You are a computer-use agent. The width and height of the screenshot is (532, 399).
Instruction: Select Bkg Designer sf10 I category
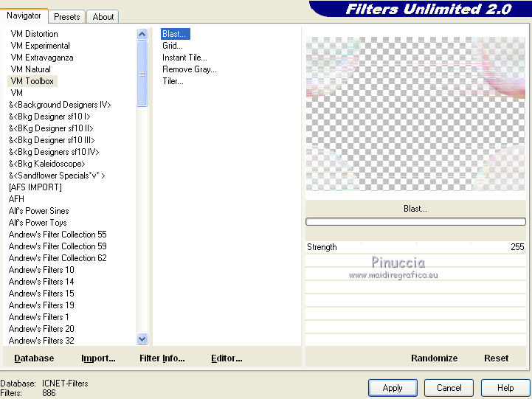[49, 117]
